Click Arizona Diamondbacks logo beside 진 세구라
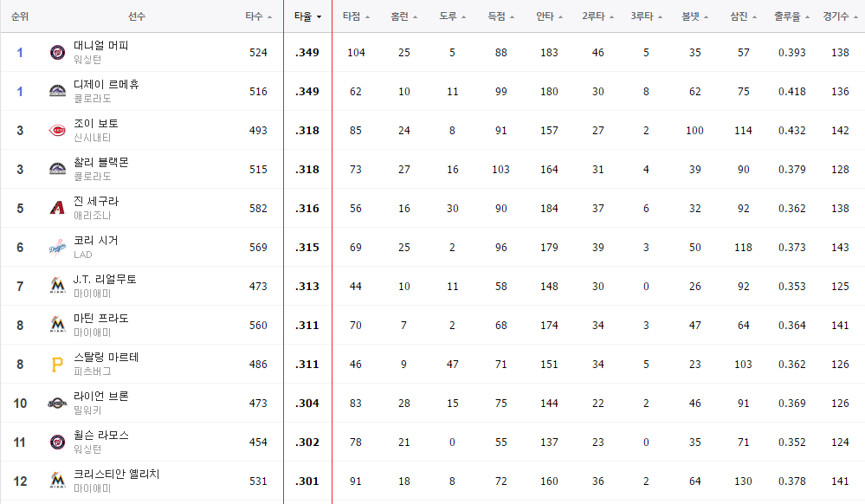 (x=57, y=208)
